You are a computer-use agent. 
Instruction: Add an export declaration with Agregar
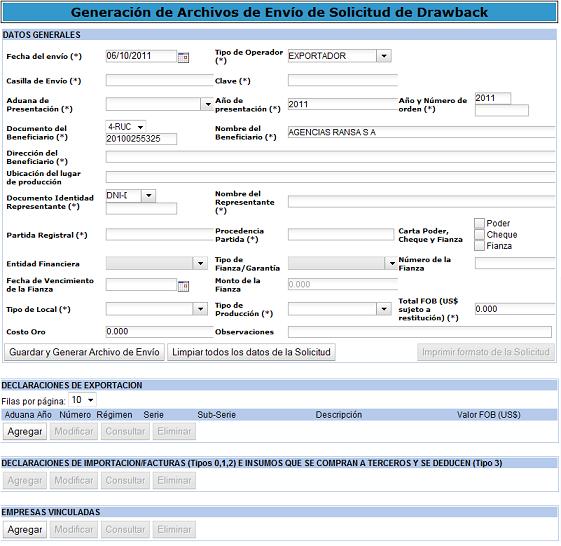click(25, 431)
